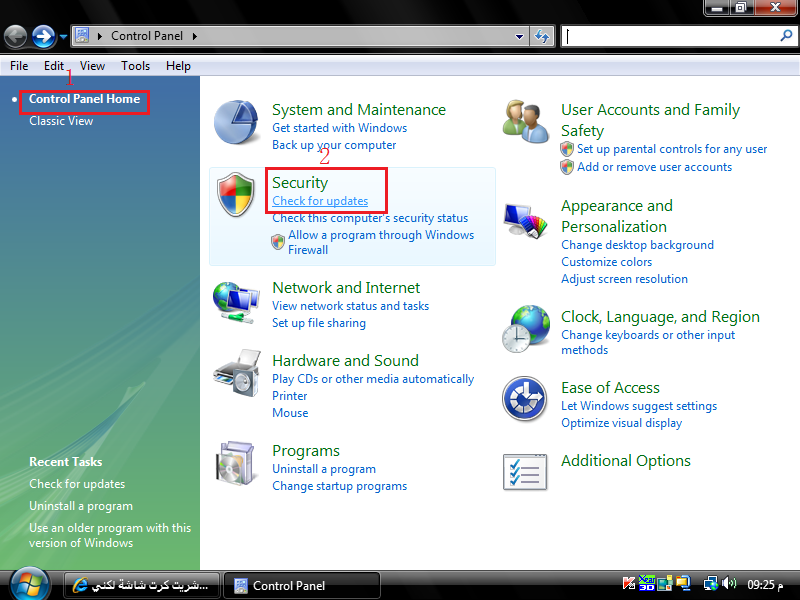Open View network status and tasks
Viewport: 800px width, 600px height.
(x=351, y=306)
